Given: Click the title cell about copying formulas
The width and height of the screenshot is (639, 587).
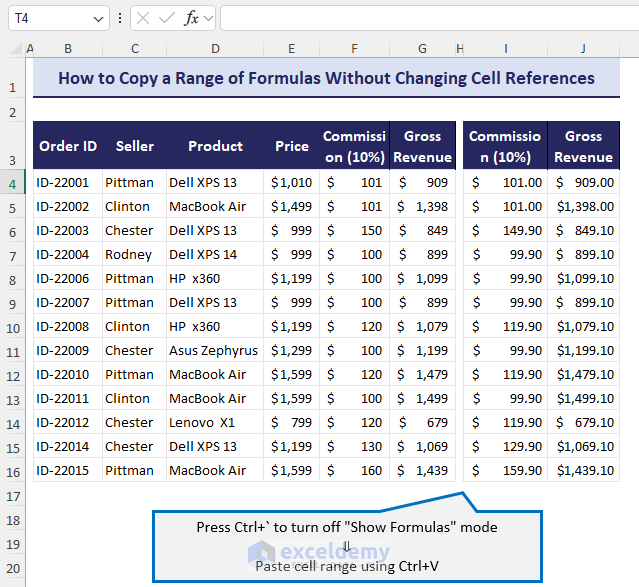Looking at the screenshot, I should tap(326, 78).
